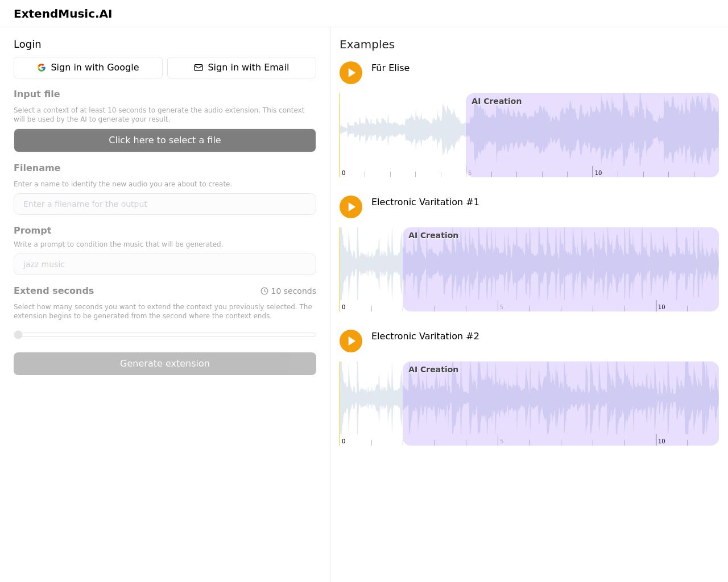Viewport: 728px width, 582px height.
Task: Click the Extend seconds slider track
Action: [x=165, y=335]
